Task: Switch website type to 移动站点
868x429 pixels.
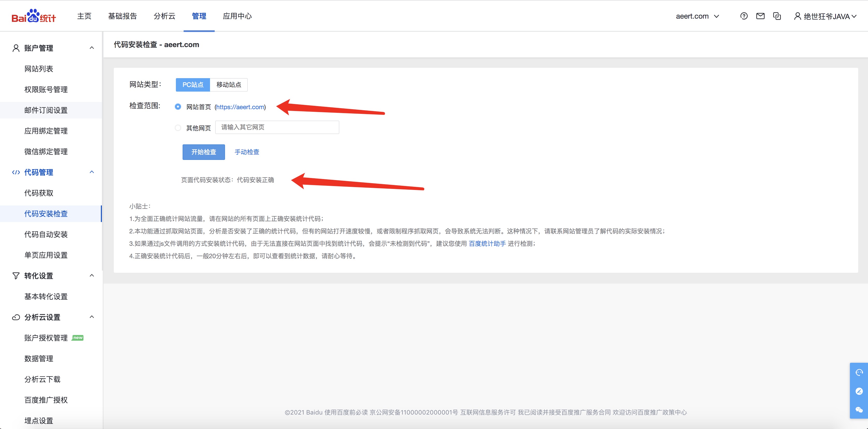Action: coord(228,85)
